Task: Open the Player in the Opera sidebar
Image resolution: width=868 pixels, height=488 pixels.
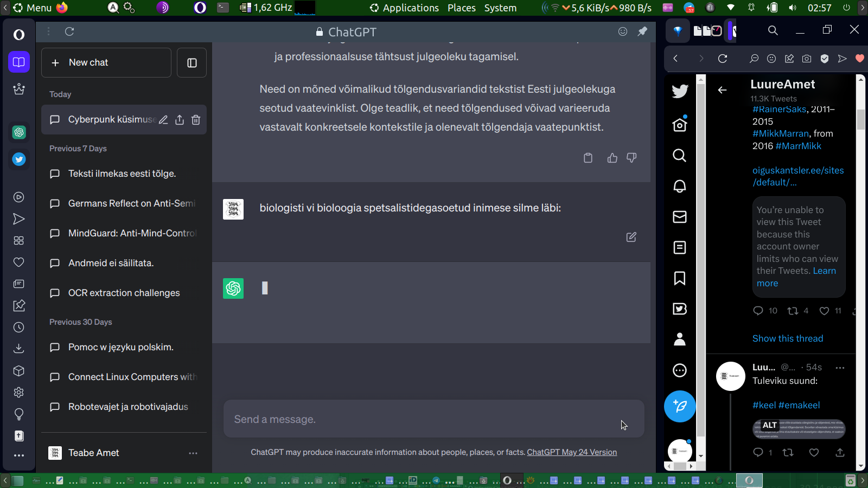Action: pos(19,197)
